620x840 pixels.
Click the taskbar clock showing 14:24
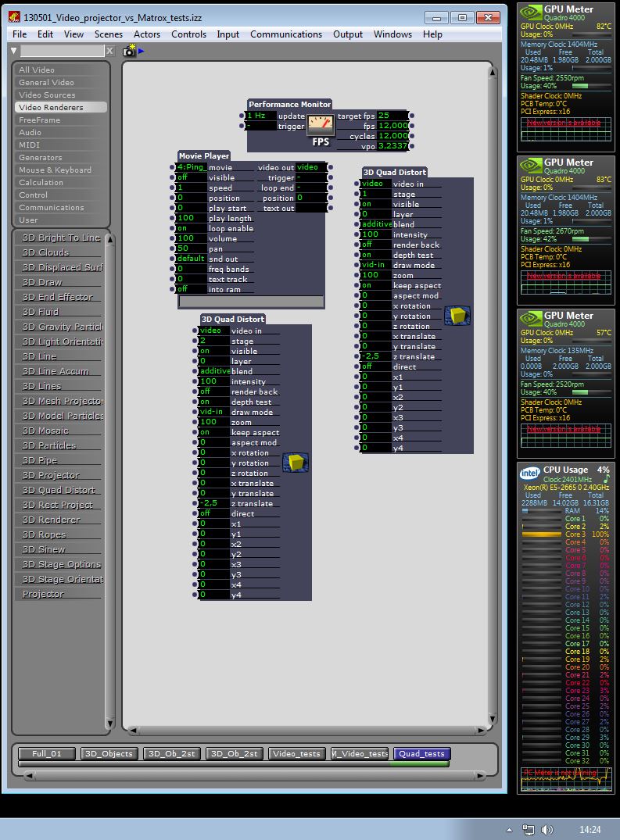pos(590,829)
